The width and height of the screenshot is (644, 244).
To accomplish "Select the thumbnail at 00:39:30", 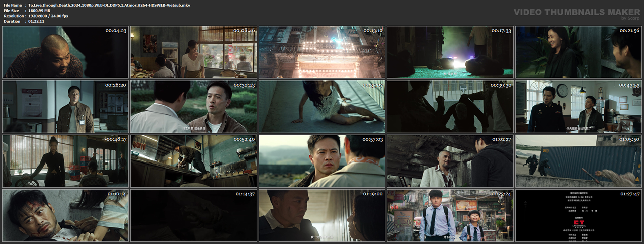I will 450,106.
